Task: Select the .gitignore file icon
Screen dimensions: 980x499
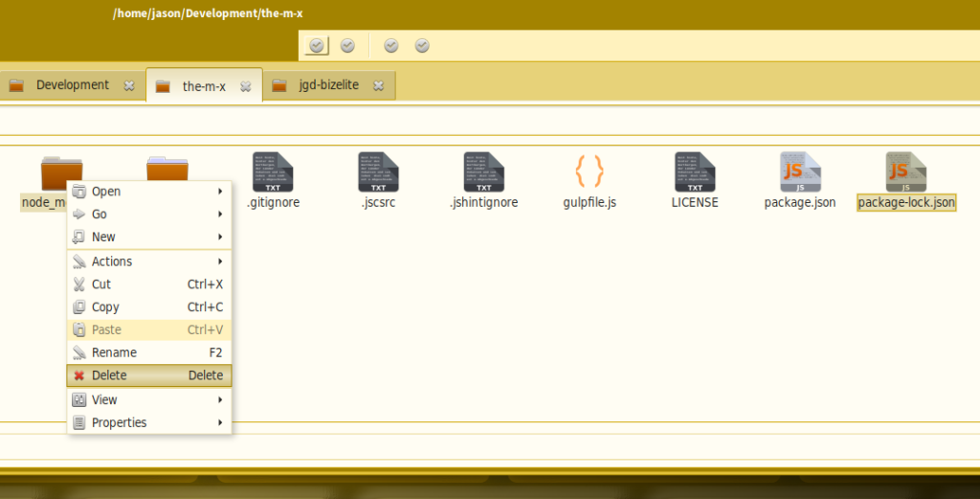Action: tap(273, 172)
